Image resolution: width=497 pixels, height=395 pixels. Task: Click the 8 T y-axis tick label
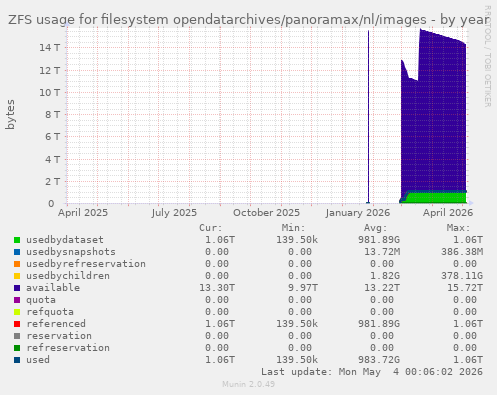pyautogui.click(x=52, y=115)
